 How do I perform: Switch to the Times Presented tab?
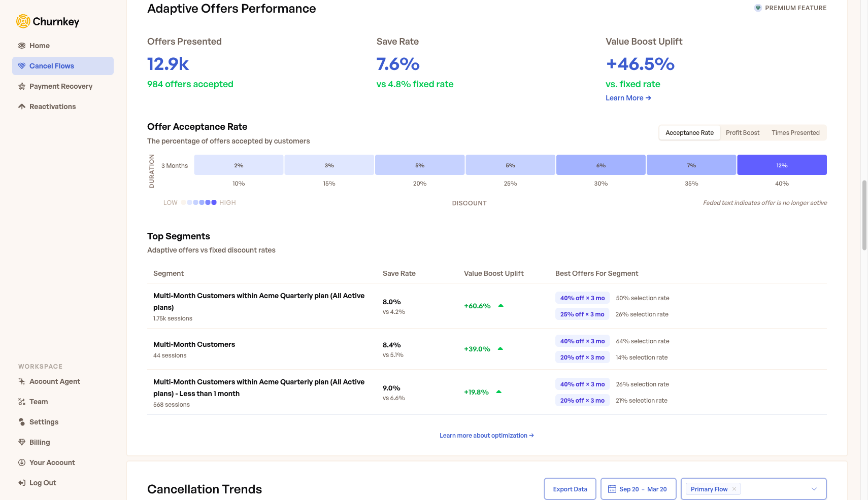click(795, 132)
